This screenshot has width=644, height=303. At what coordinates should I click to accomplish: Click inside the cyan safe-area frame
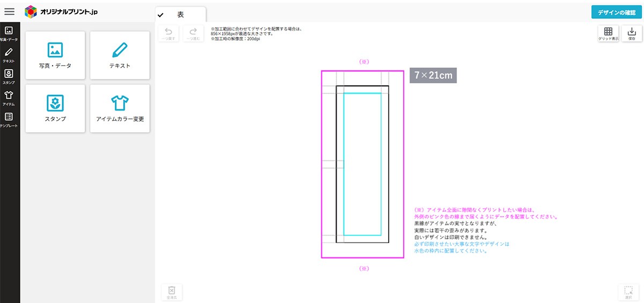(362, 164)
